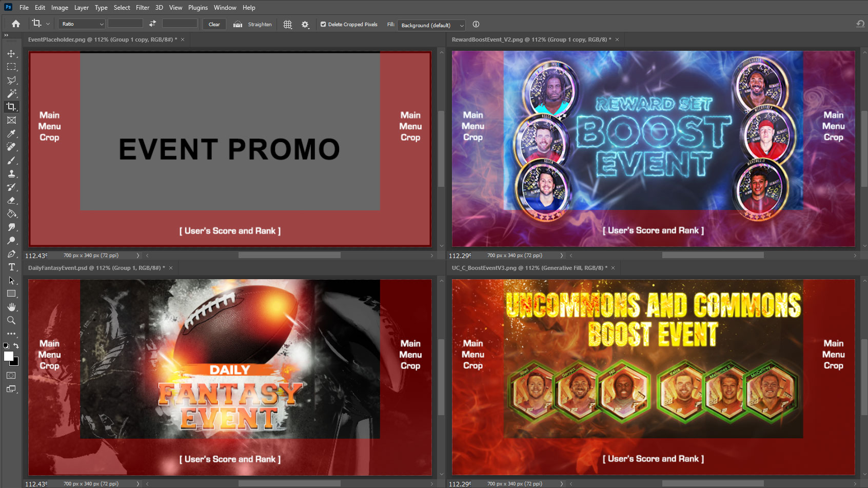Click the Straighten level icon

click(238, 24)
